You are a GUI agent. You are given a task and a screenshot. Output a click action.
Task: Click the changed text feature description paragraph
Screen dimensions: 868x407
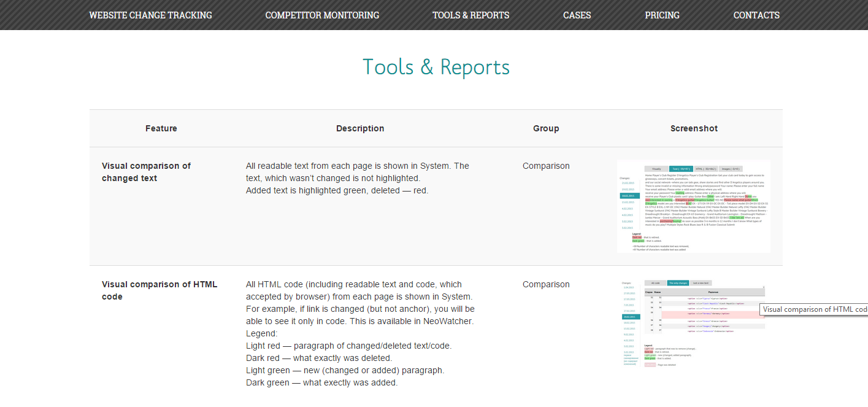click(x=357, y=178)
